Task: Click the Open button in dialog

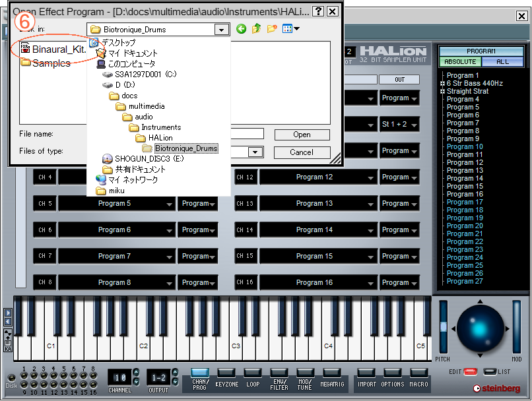Action: (x=302, y=135)
